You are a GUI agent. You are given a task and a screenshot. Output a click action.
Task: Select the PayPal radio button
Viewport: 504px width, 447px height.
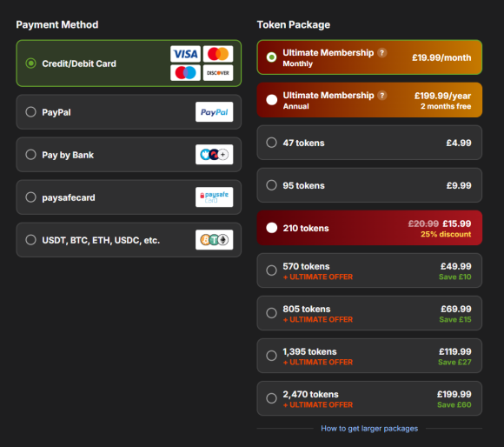[31, 112]
